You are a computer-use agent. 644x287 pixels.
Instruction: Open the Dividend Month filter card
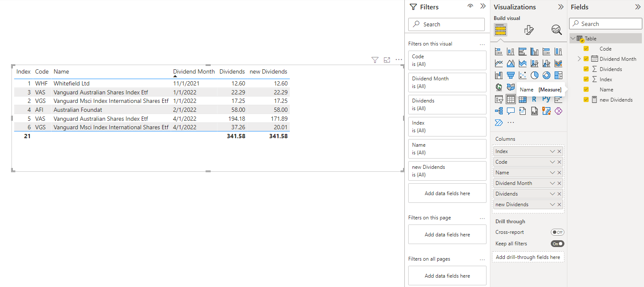(447, 82)
